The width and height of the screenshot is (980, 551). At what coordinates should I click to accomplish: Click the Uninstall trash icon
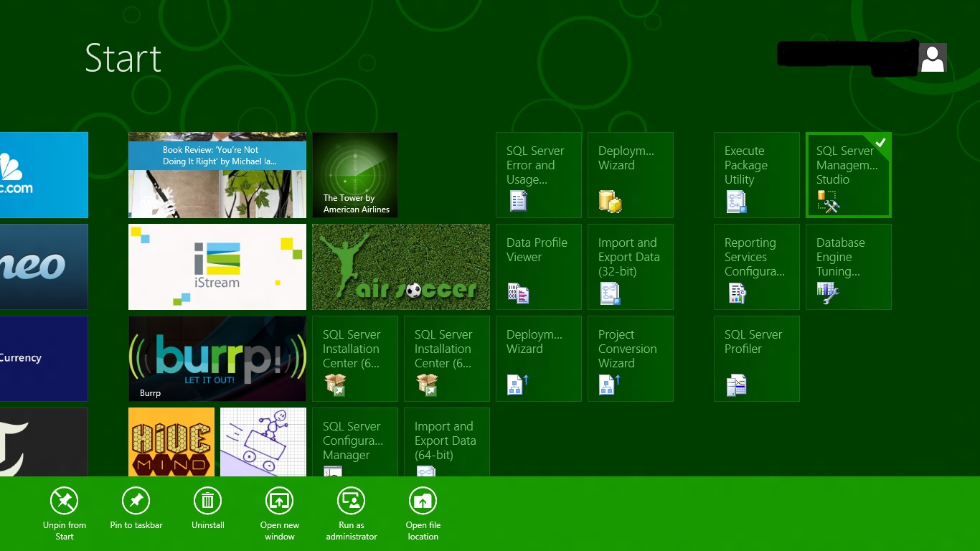pos(207,501)
